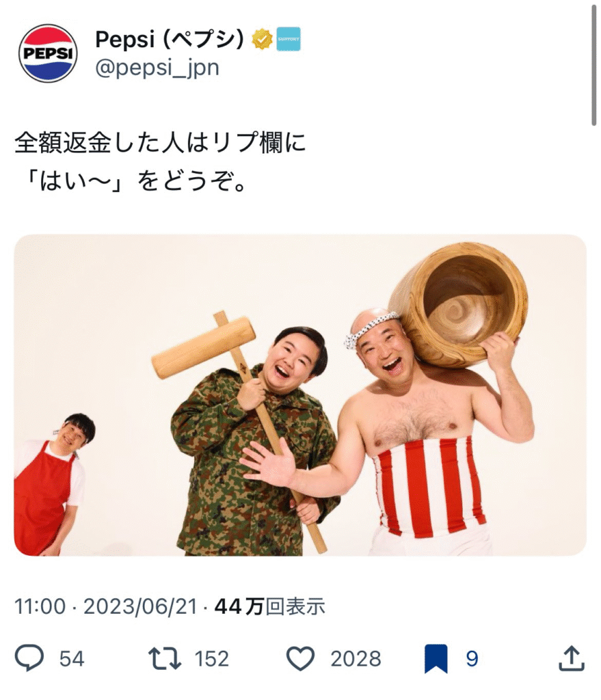The image size is (601, 700).
Task: Click the gold verified badge
Action: [x=262, y=39]
